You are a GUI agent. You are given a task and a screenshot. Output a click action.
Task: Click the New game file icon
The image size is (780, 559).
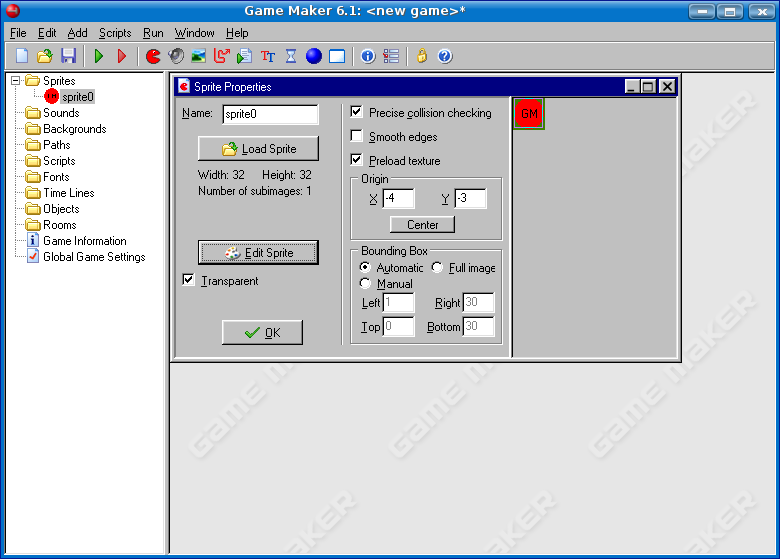pos(21,56)
